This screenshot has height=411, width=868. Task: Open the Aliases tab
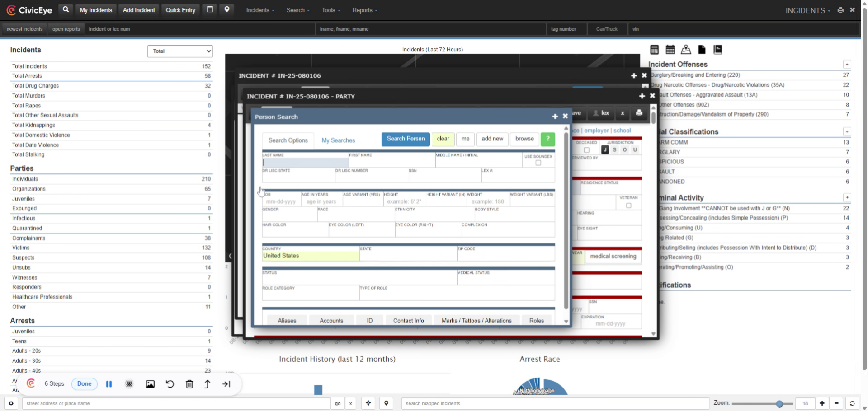pos(287,321)
